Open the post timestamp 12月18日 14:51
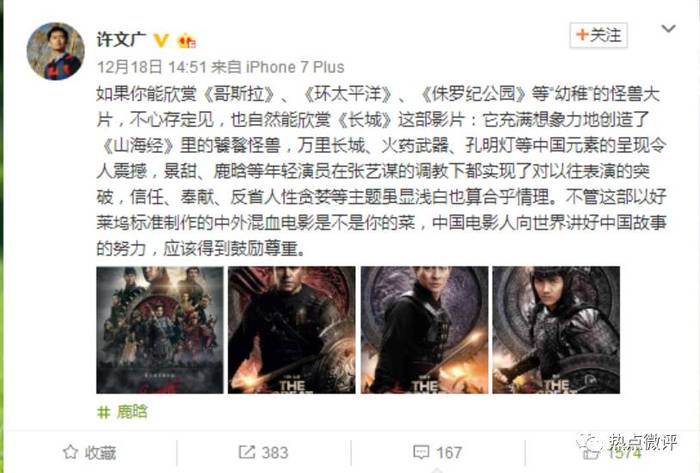Screen dimensions: 700x473 pos(151,67)
